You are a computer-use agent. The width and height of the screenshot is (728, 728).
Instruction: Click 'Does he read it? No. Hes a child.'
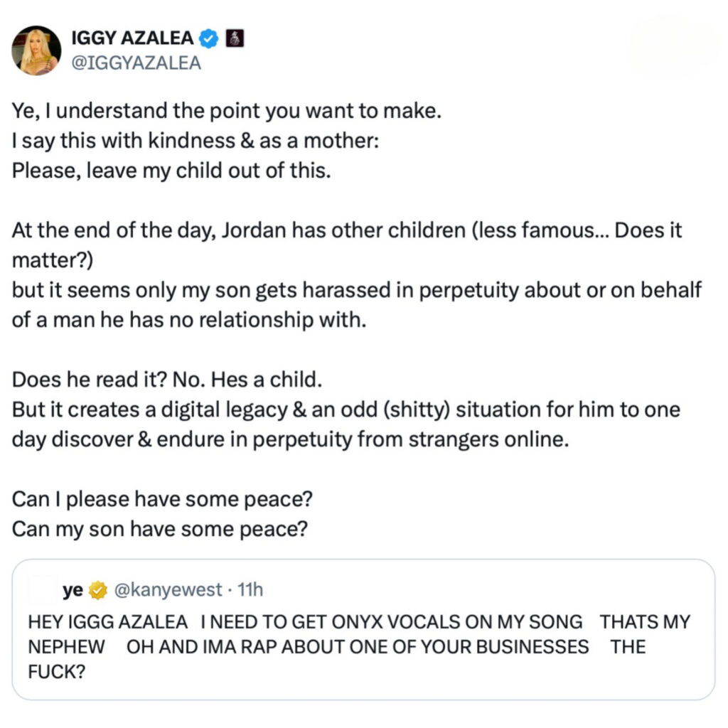point(167,380)
